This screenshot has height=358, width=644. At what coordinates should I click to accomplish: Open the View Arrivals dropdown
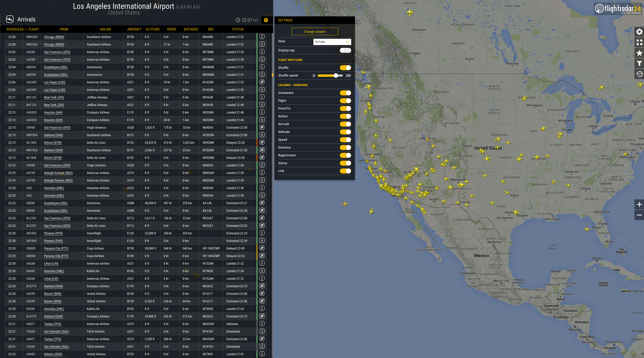[x=332, y=42]
